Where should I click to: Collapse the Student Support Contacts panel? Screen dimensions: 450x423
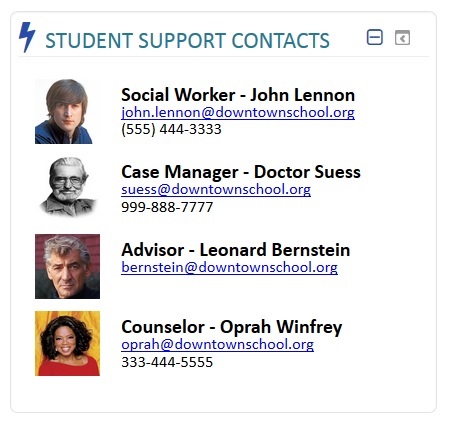click(x=375, y=37)
